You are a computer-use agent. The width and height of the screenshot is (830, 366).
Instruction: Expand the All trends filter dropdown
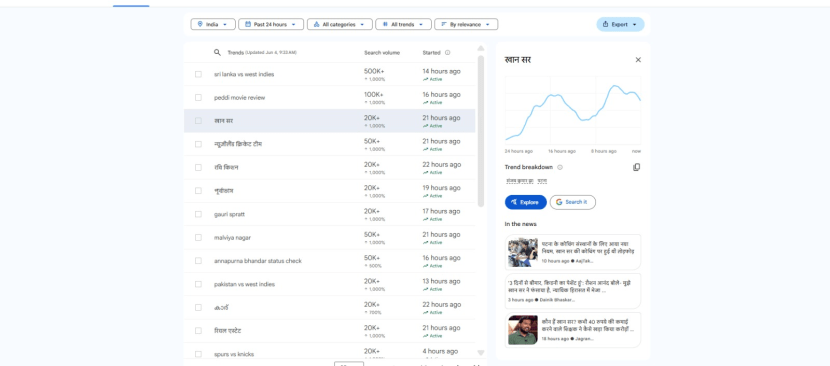click(403, 24)
